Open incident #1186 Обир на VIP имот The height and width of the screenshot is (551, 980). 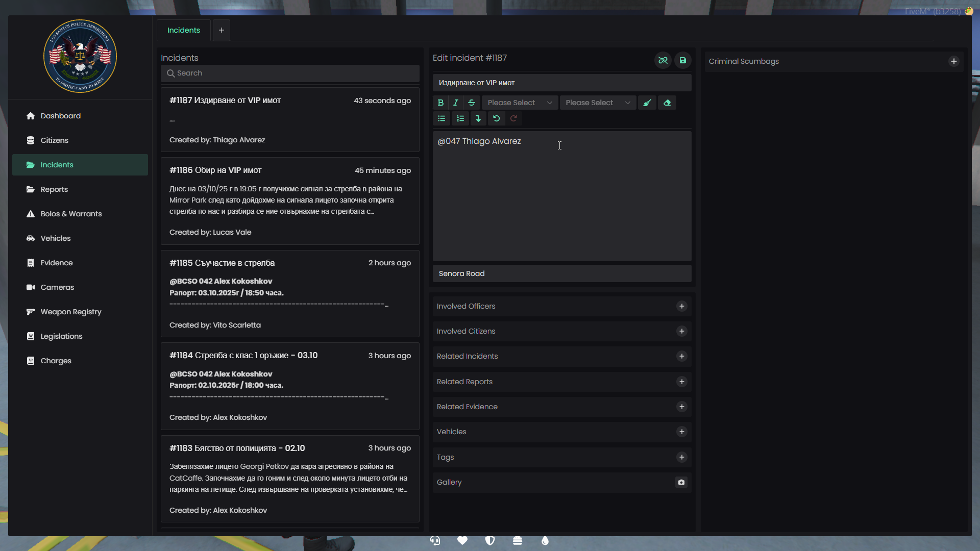tap(290, 201)
